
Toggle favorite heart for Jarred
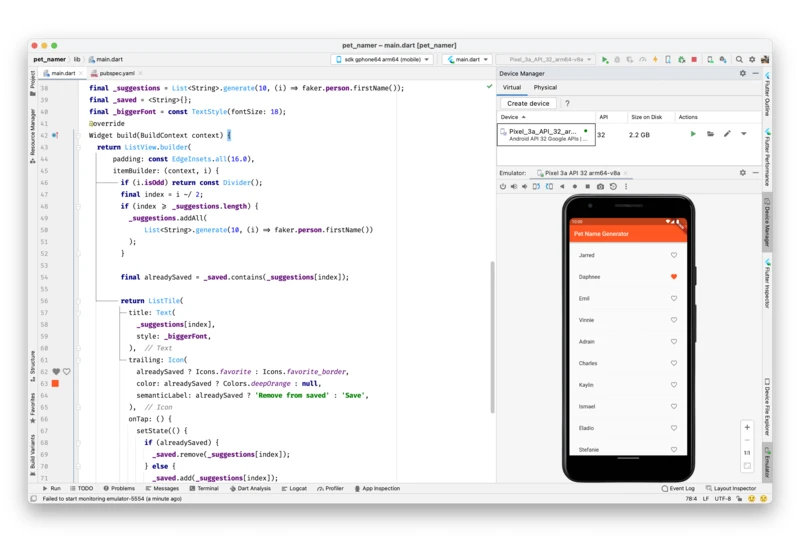(x=673, y=255)
